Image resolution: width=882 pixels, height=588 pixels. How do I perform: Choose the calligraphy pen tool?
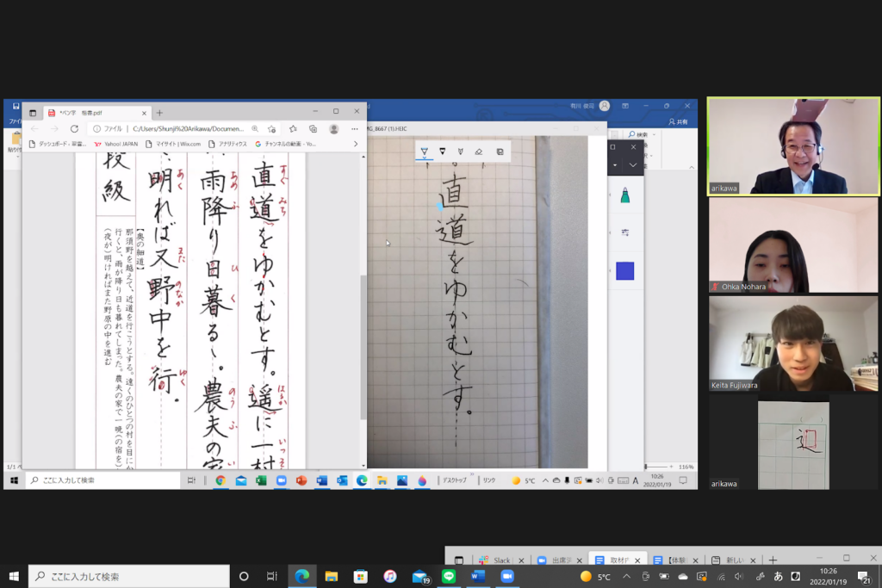[x=461, y=152]
